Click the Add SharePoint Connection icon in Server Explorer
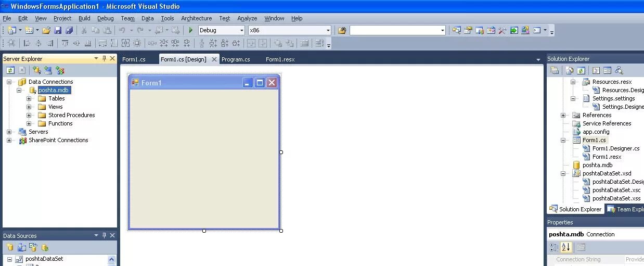This screenshot has width=644, height=266. 60,70
